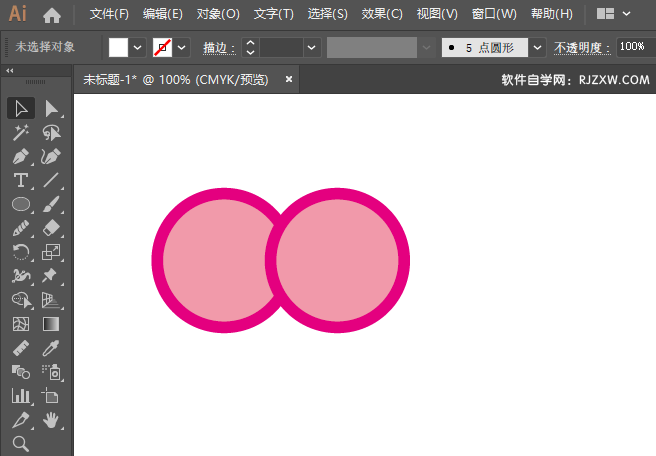Choose the Magic Wand tool
The width and height of the screenshot is (656, 456).
tap(21, 133)
